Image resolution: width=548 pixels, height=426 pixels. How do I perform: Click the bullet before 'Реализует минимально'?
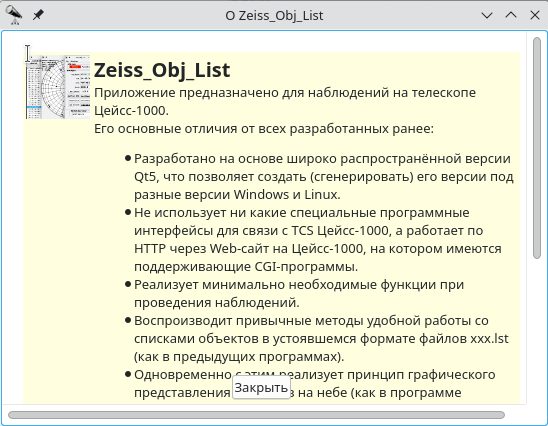click(x=128, y=284)
